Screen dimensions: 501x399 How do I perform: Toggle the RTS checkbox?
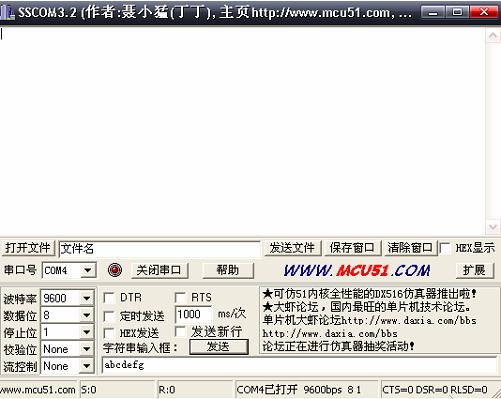coord(180,297)
